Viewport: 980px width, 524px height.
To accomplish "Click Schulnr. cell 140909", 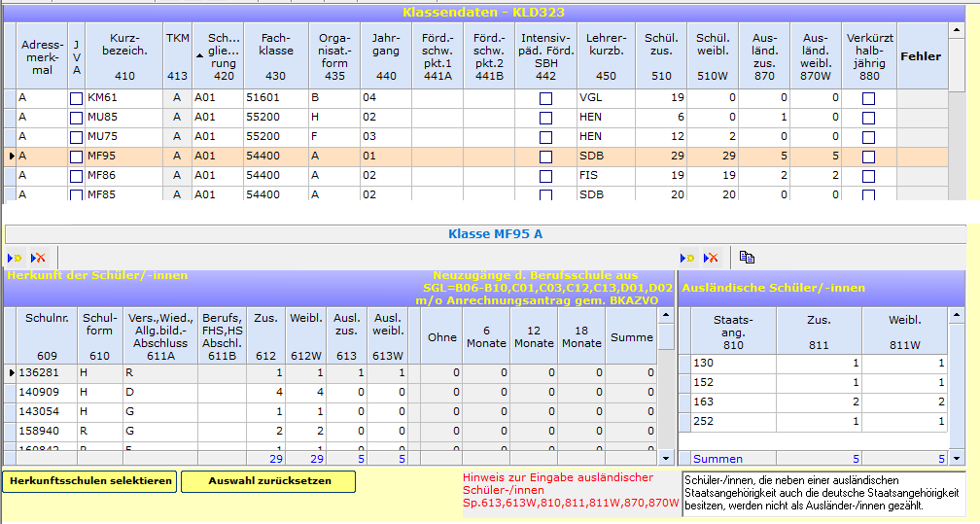I will 47,392.
